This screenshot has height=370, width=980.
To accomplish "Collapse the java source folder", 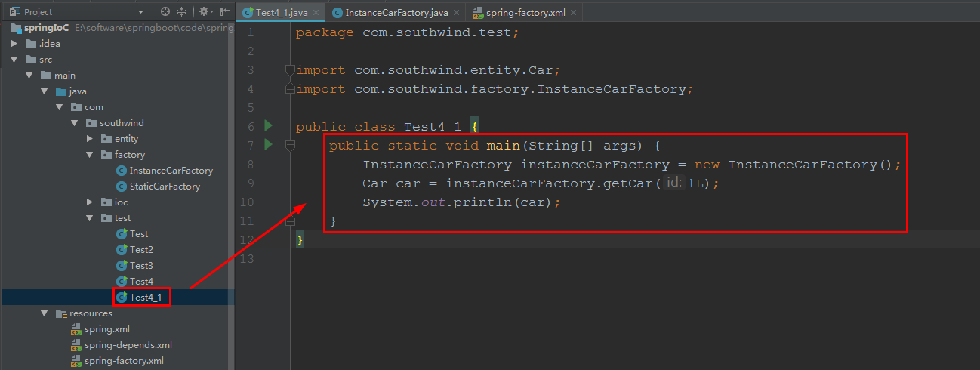I will (45, 91).
